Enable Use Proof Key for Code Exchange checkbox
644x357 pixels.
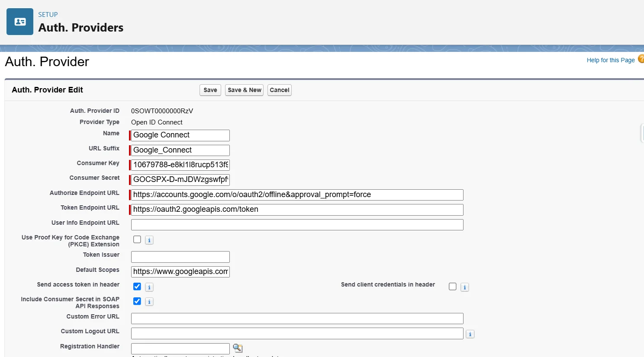pos(137,239)
